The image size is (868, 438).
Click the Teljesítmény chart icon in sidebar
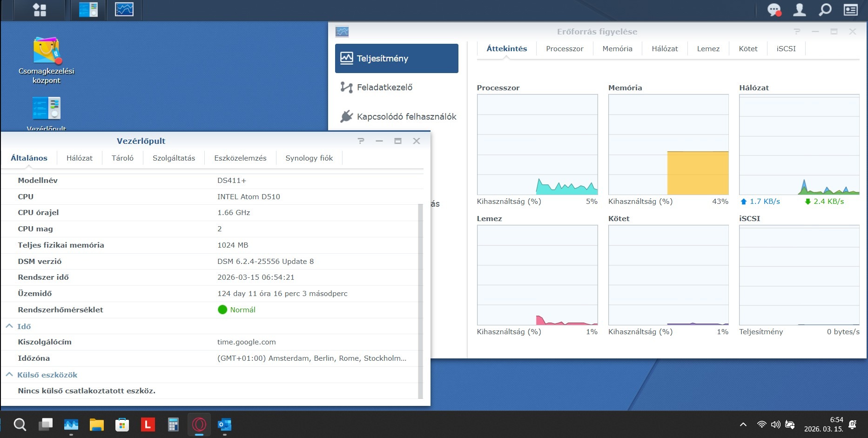[347, 58]
